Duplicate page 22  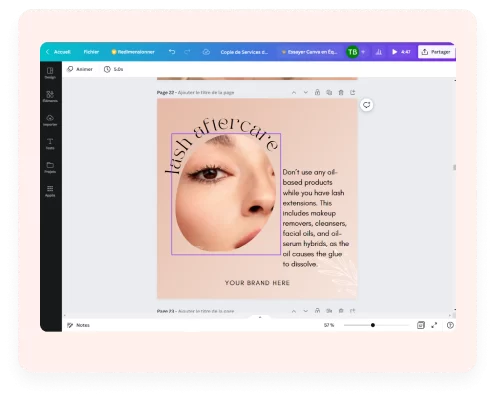click(329, 92)
